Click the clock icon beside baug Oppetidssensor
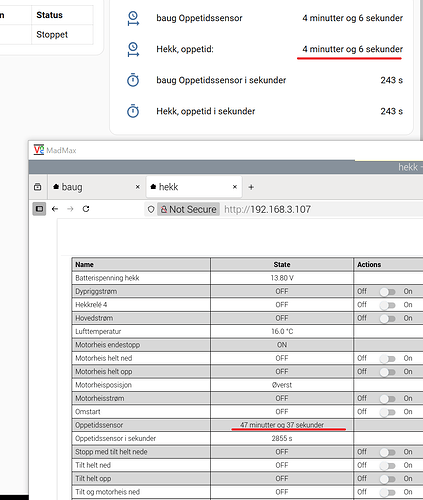This screenshot has width=423, height=500. click(x=133, y=18)
